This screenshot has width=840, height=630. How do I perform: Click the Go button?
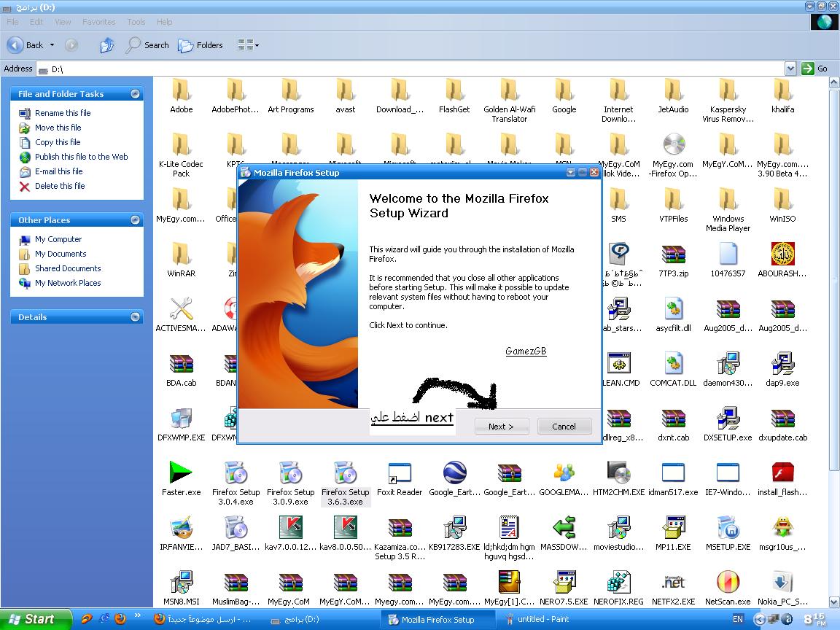coord(814,69)
